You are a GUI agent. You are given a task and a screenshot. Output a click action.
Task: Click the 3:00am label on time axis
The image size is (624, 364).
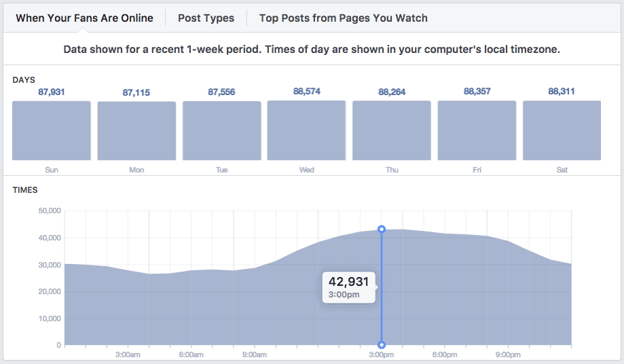click(x=128, y=354)
